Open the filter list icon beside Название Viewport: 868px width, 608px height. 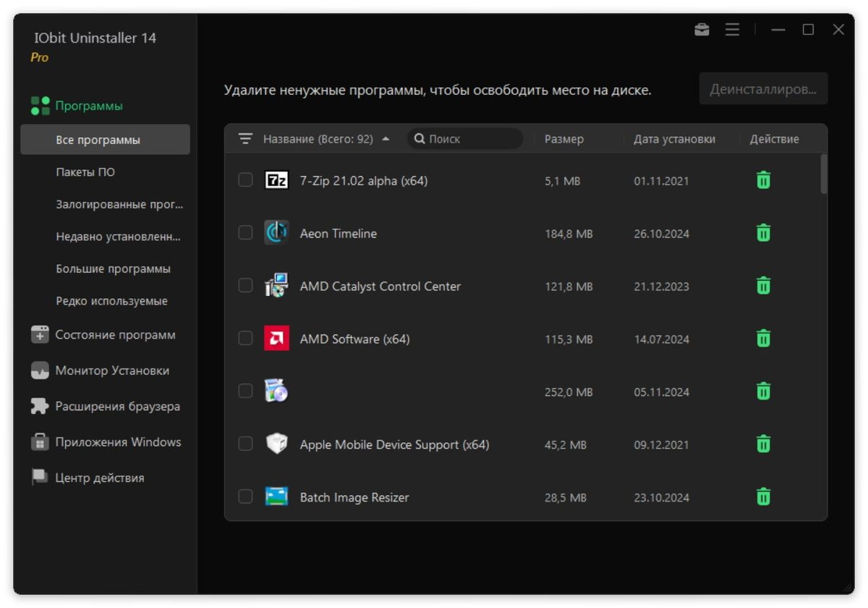[x=246, y=139]
